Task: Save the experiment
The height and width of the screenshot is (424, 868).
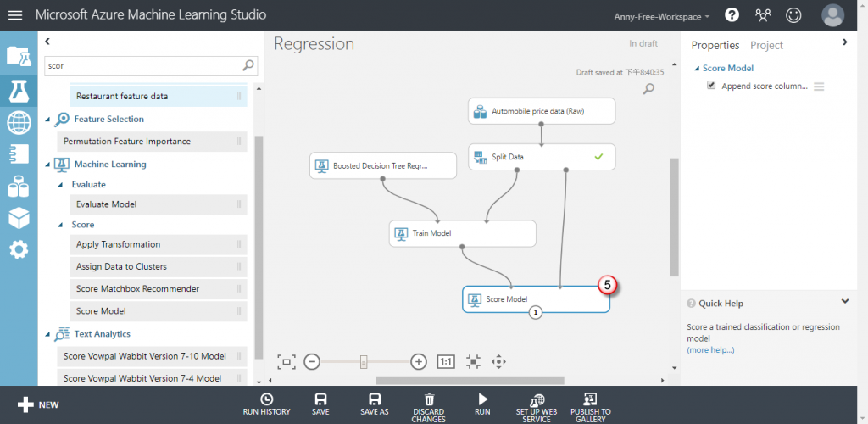Action: (320, 404)
